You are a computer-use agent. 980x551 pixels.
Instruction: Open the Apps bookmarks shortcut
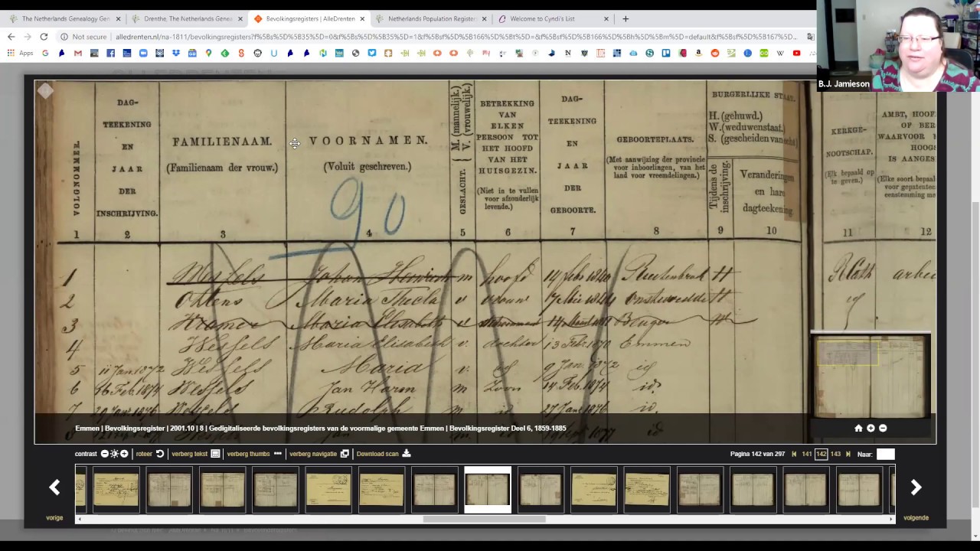[x=21, y=53]
